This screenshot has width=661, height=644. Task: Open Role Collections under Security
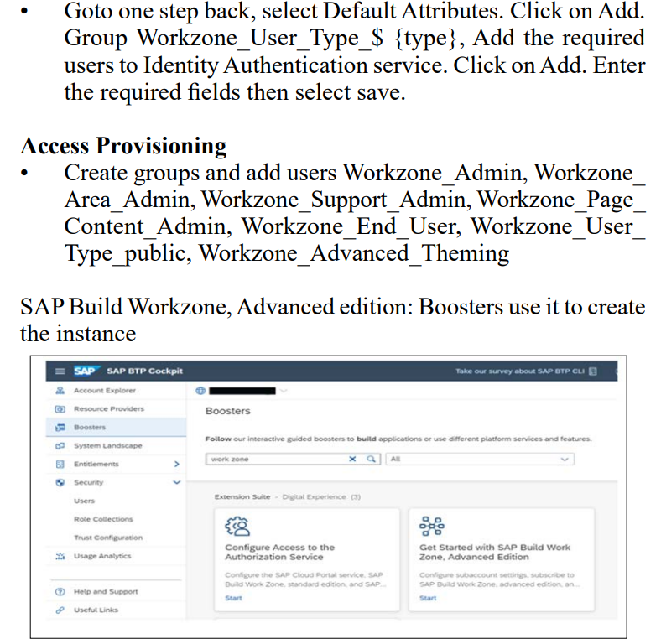(103, 519)
